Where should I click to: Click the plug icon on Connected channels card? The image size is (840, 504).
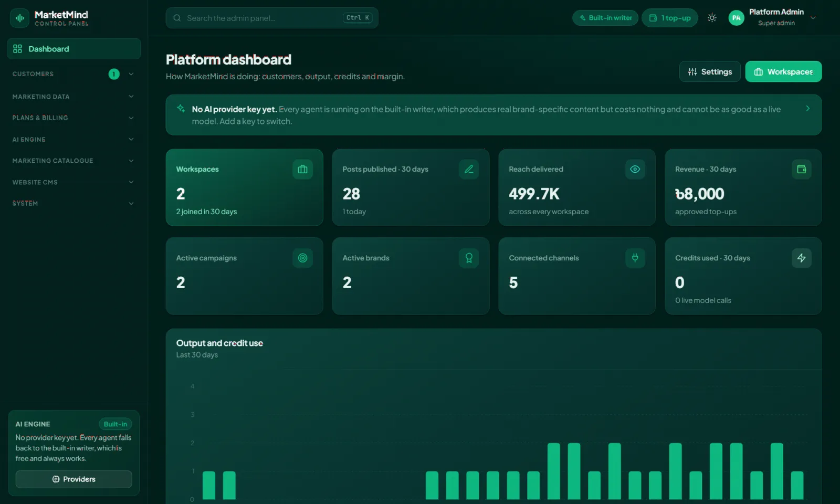tap(635, 258)
